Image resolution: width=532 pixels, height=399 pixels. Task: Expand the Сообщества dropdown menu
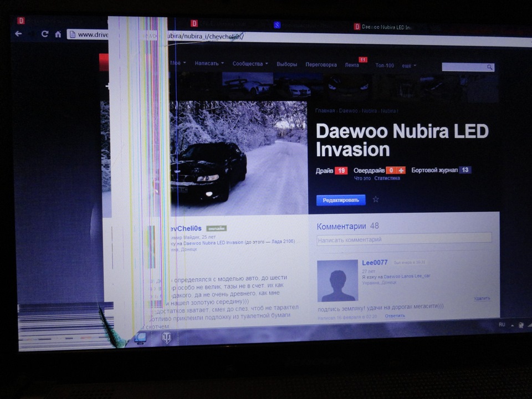pyautogui.click(x=250, y=63)
